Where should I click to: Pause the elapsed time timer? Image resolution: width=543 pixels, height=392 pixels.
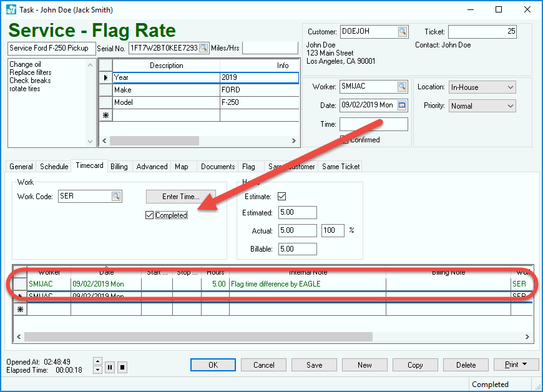point(110,367)
